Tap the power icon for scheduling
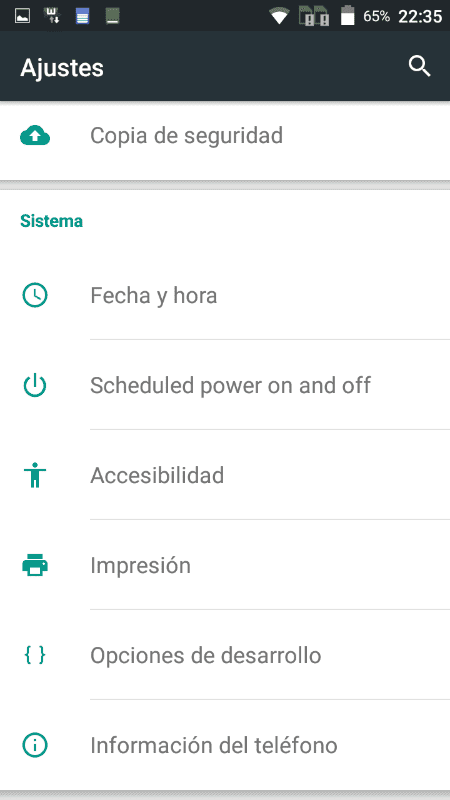 tap(35, 385)
